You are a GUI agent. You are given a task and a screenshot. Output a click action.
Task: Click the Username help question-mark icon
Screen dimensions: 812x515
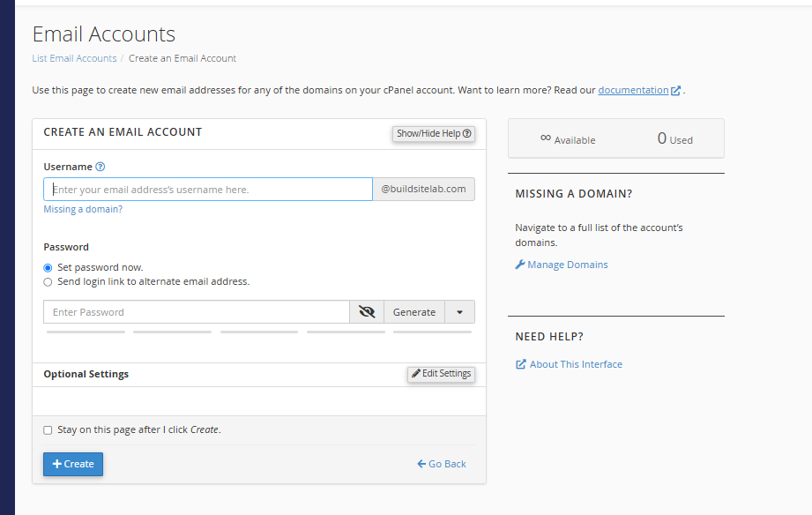coord(101,167)
